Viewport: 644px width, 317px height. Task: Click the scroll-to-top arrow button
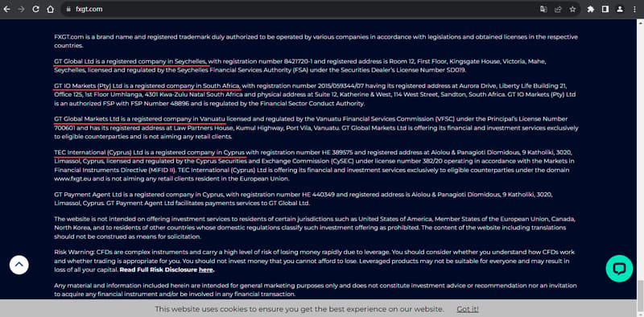pos(19,265)
